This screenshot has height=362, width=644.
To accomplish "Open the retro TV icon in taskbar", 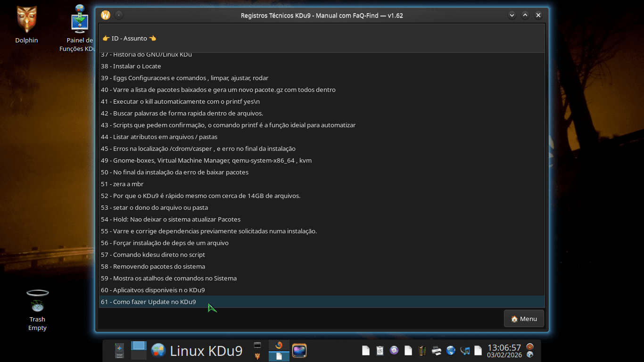I will pos(299,350).
